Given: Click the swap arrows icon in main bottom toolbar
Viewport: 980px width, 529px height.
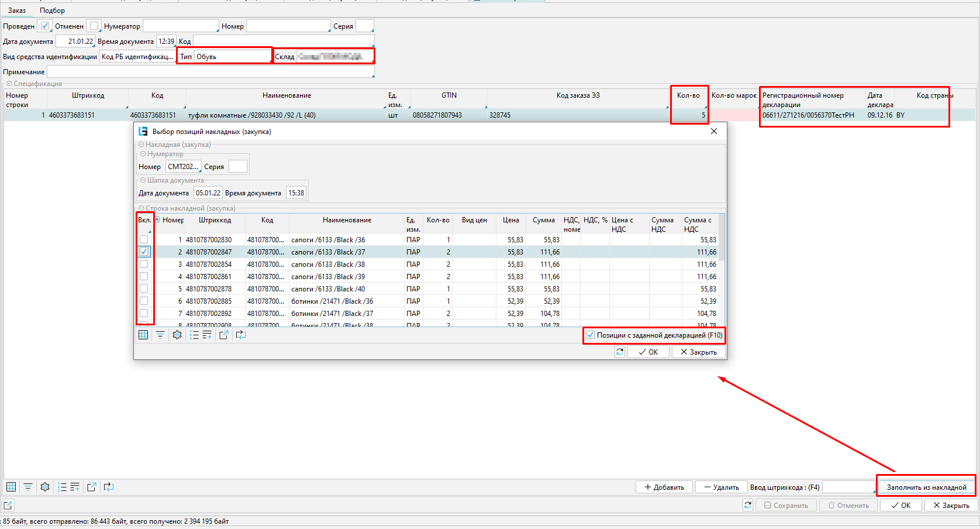Looking at the screenshot, I should tap(109, 487).
